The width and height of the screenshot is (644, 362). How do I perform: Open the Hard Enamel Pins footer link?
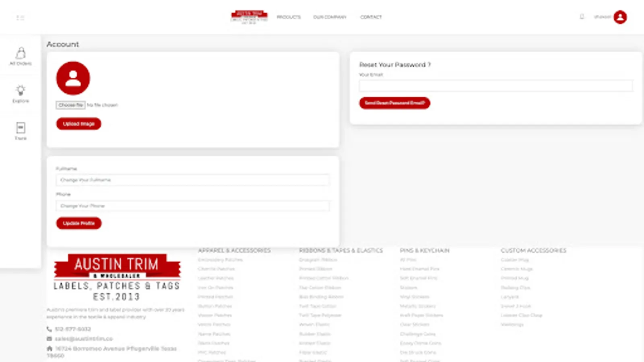pyautogui.click(x=419, y=269)
